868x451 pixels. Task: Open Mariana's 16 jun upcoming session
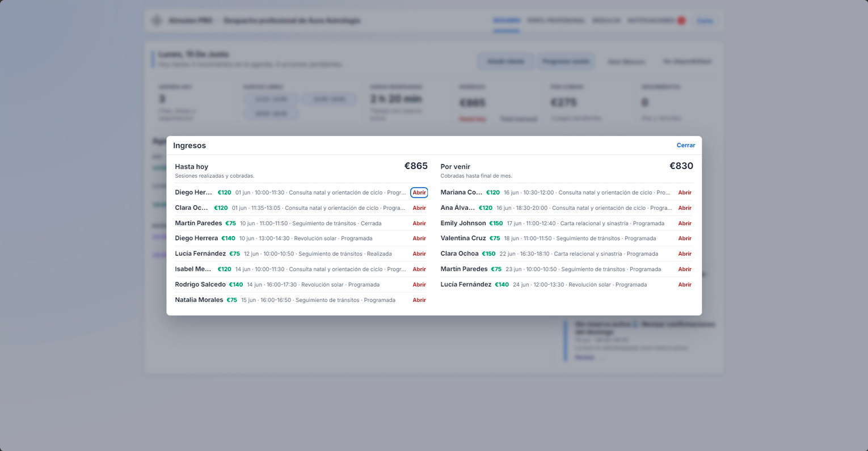685,193
